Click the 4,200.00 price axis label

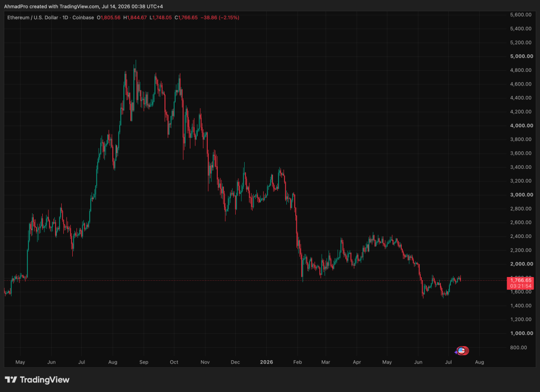point(520,112)
